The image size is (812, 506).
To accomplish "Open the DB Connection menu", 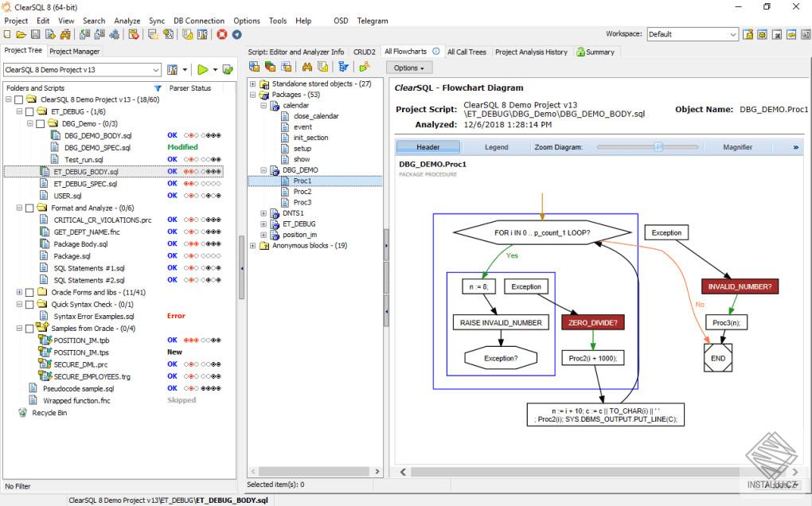I will (x=199, y=21).
